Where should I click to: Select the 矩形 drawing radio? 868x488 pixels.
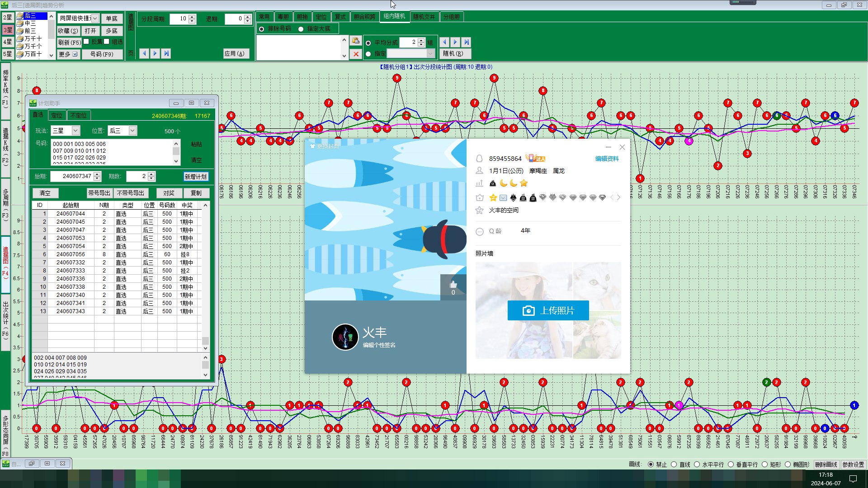tap(765, 465)
